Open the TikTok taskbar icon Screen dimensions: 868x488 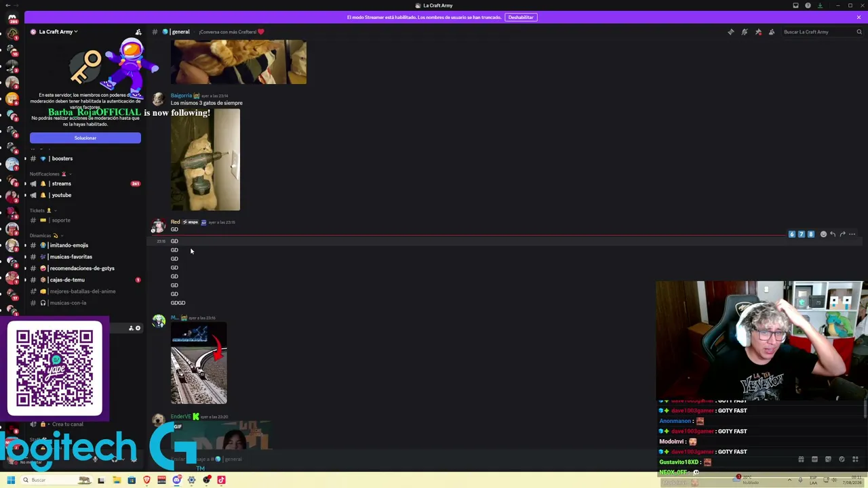pos(221,480)
